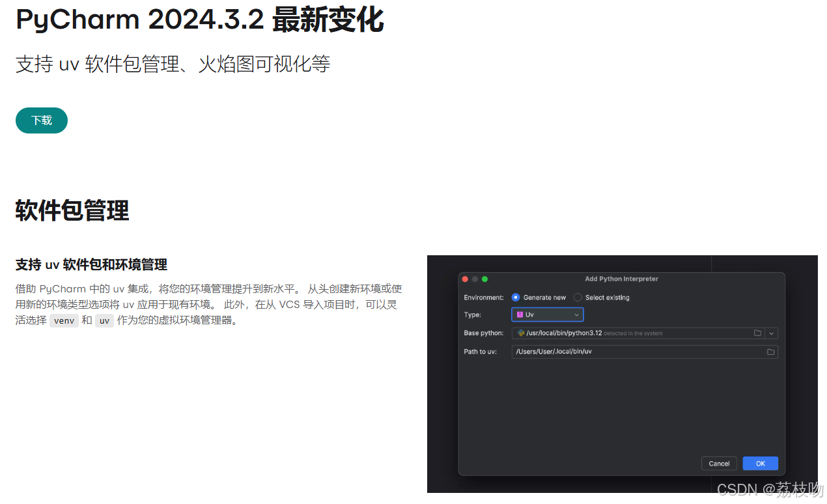Click the heading 软件包管理
The image size is (827, 504).
click(72, 210)
